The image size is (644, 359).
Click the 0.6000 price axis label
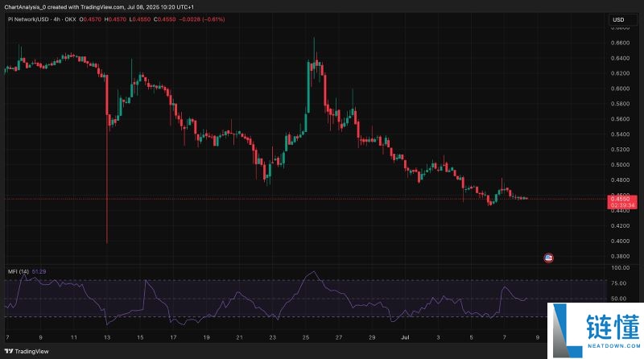[x=619, y=89]
